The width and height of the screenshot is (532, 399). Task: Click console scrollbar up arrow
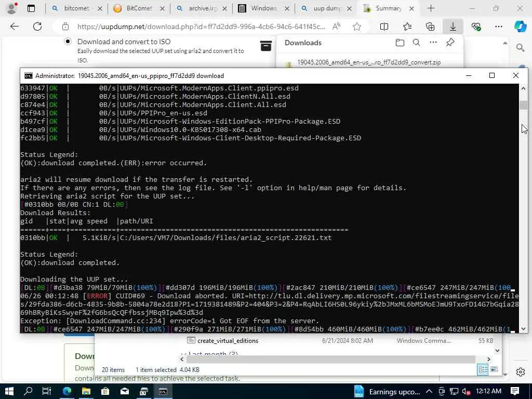tap(523, 88)
